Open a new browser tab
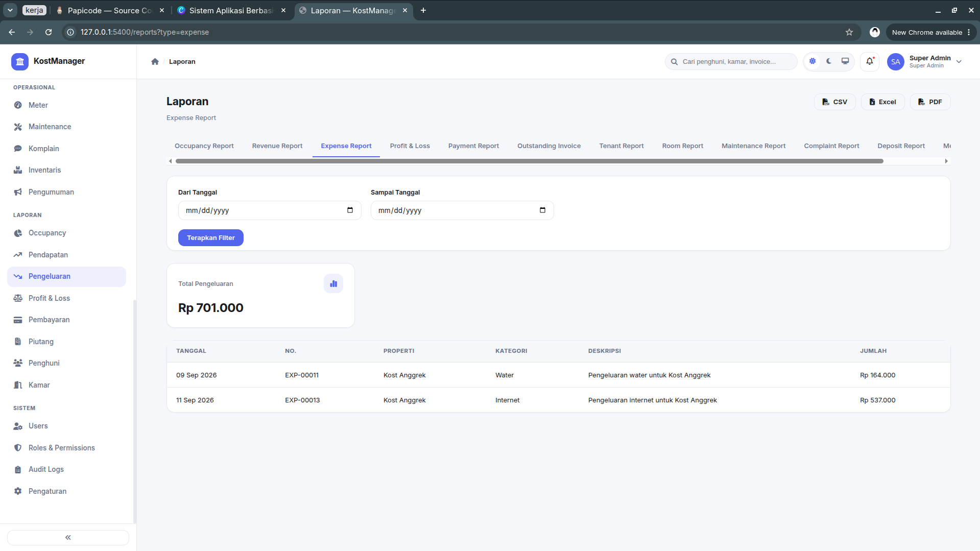 click(423, 10)
